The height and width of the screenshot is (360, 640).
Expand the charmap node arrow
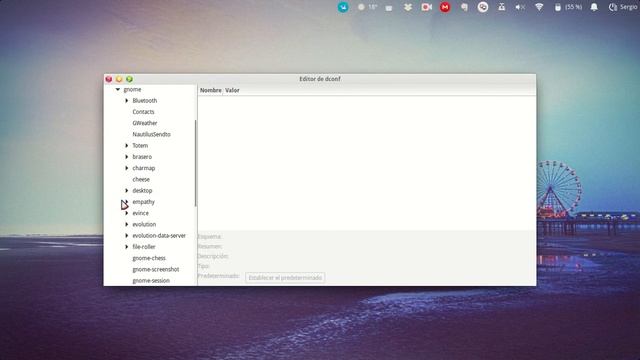(x=127, y=168)
